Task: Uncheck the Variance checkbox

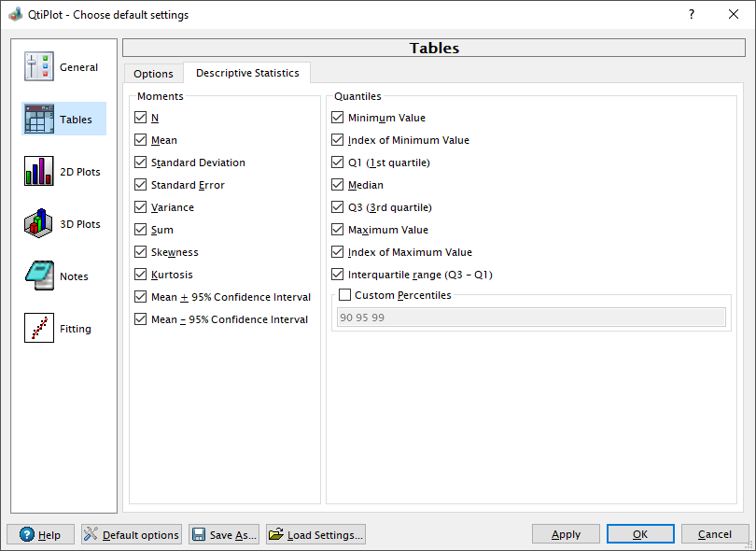Action: coord(140,207)
